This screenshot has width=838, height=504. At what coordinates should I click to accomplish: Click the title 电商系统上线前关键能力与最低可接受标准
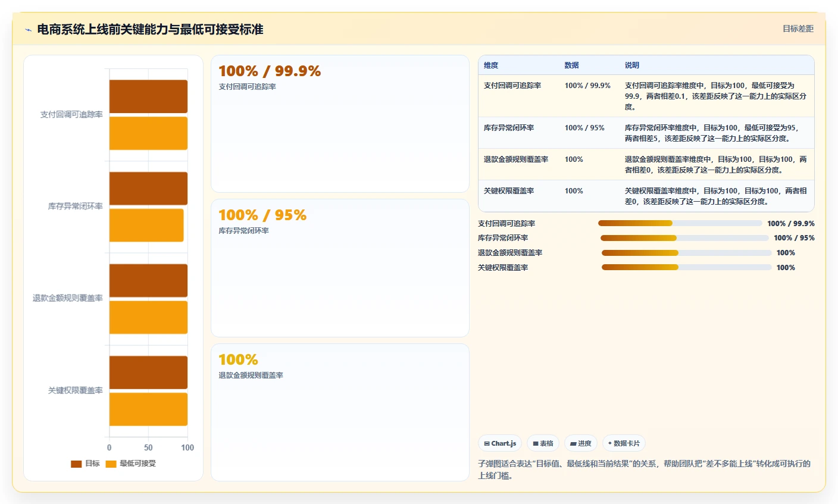click(150, 29)
